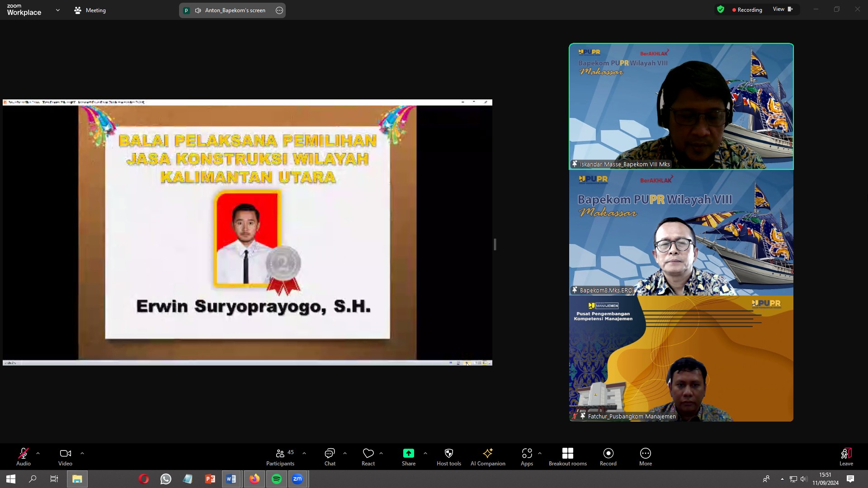Start recording with the Record button
This screenshot has width=868, height=488.
click(609, 456)
